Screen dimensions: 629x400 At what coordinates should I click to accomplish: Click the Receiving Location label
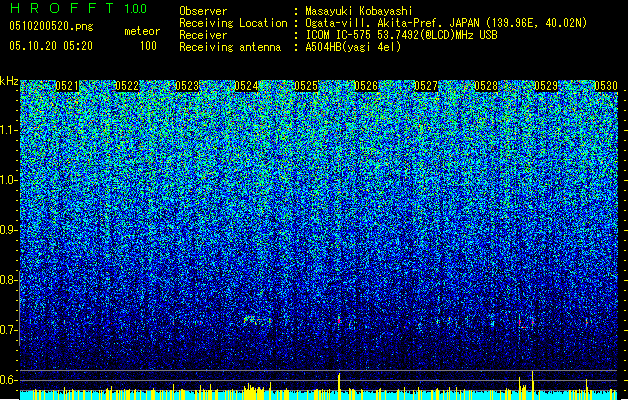233,23
